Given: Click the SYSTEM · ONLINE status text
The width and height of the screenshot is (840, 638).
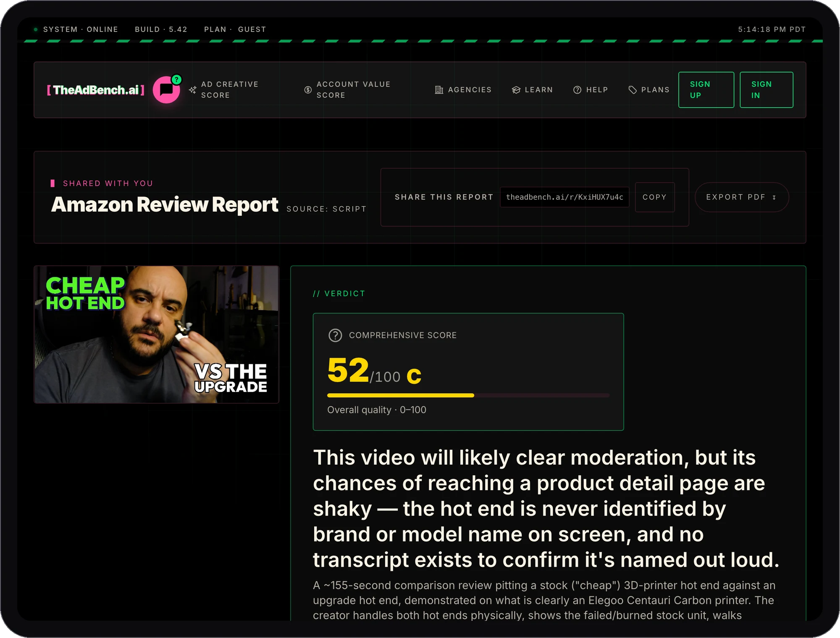Looking at the screenshot, I should pos(81,29).
